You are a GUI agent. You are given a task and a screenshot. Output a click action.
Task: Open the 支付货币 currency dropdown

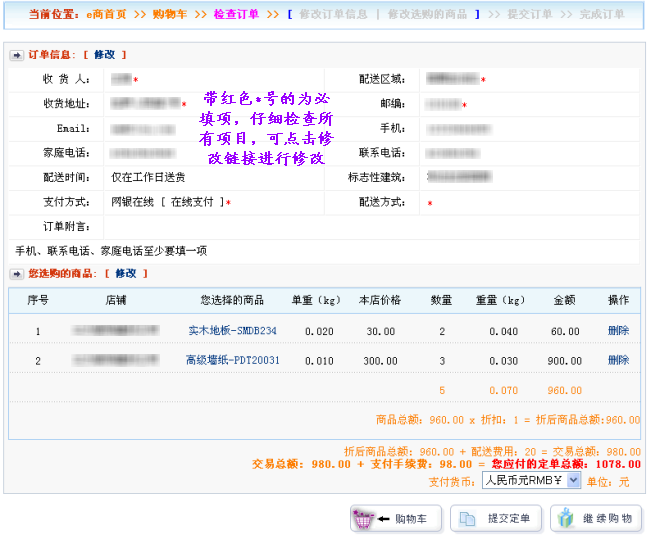point(530,480)
